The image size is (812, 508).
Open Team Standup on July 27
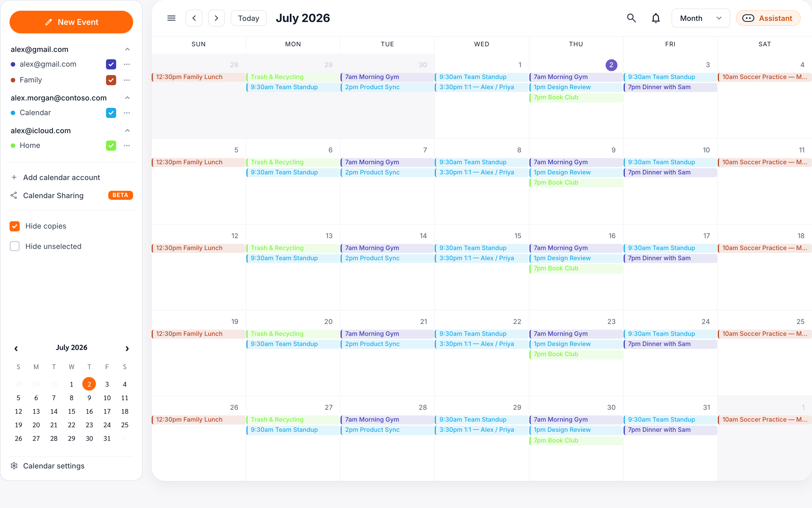click(x=293, y=430)
